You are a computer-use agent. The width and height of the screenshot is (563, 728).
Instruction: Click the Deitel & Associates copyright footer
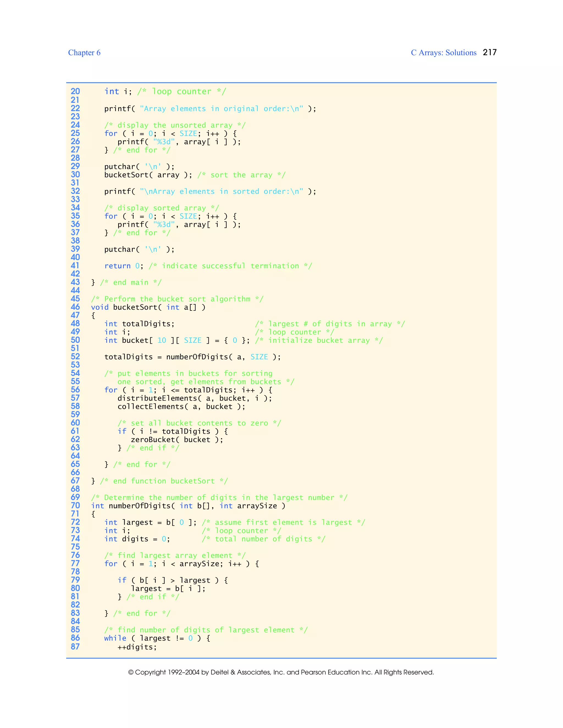pyautogui.click(x=281, y=672)
